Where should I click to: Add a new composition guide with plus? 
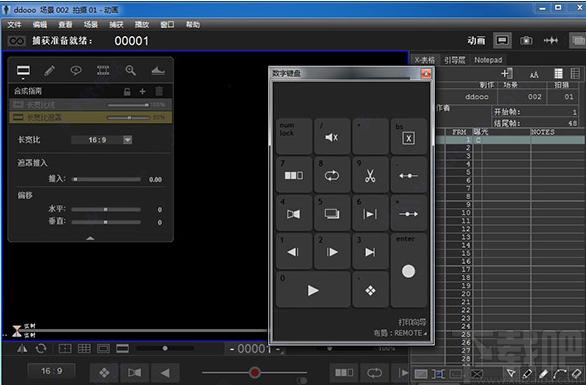[142, 91]
